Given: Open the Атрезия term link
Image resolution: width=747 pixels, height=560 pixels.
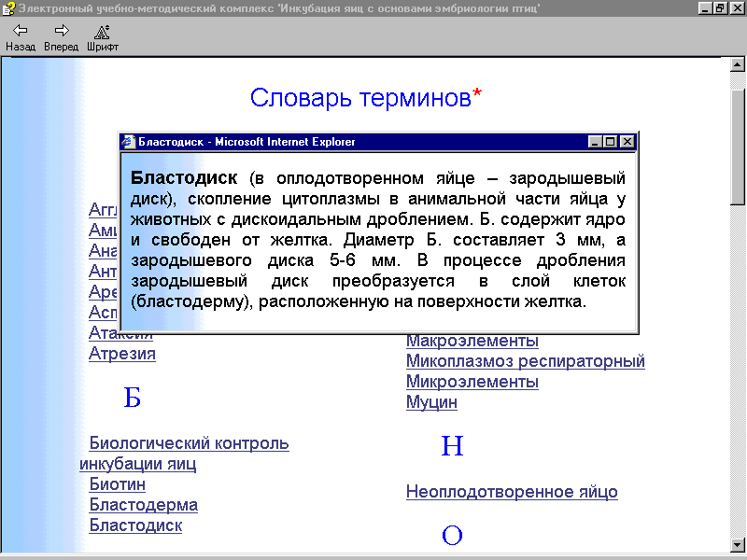Looking at the screenshot, I should (121, 354).
